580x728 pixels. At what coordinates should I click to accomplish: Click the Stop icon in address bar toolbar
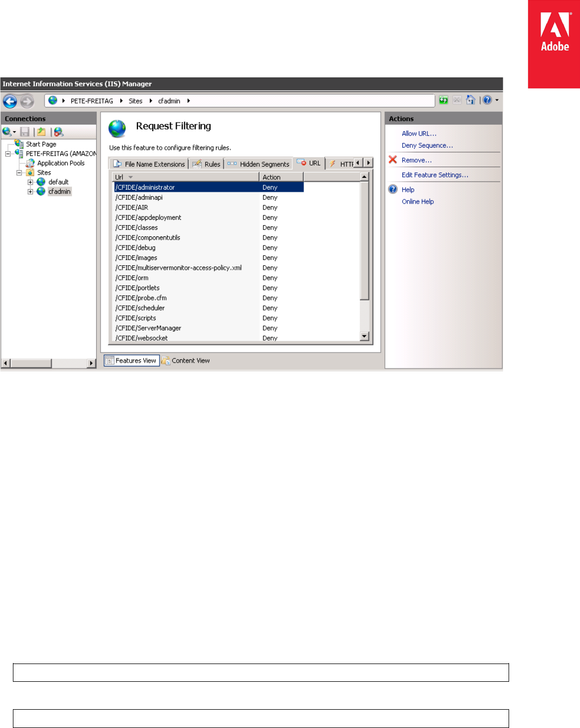pyautogui.click(x=457, y=100)
